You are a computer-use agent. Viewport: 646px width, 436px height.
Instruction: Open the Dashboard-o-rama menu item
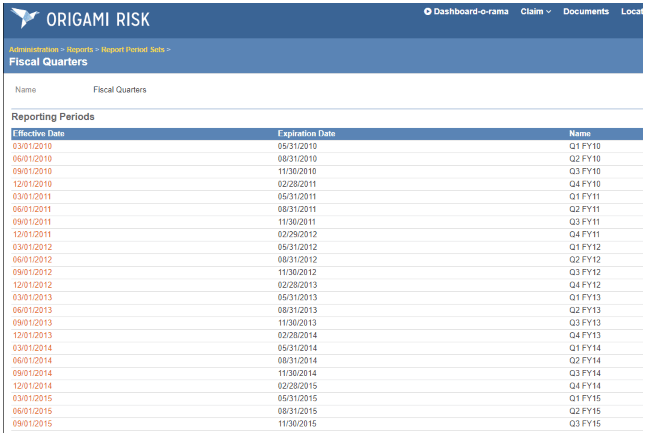[x=471, y=12]
